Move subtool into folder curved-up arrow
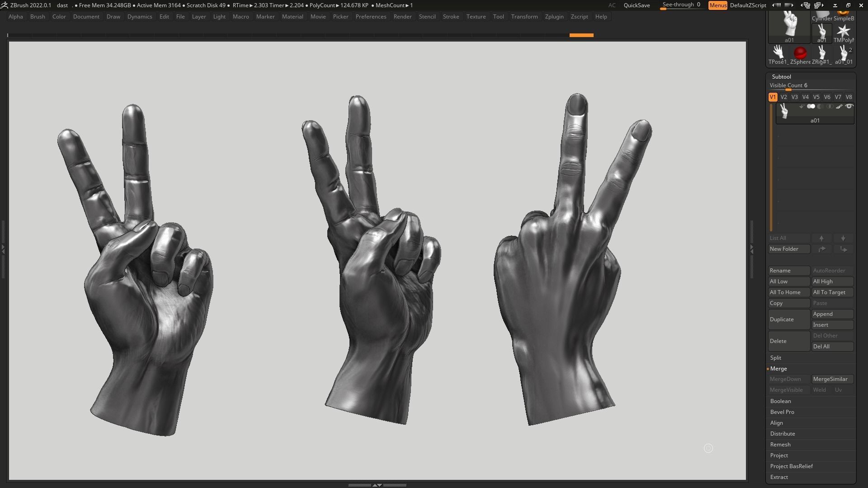Viewport: 868px width, 488px height. pos(821,249)
